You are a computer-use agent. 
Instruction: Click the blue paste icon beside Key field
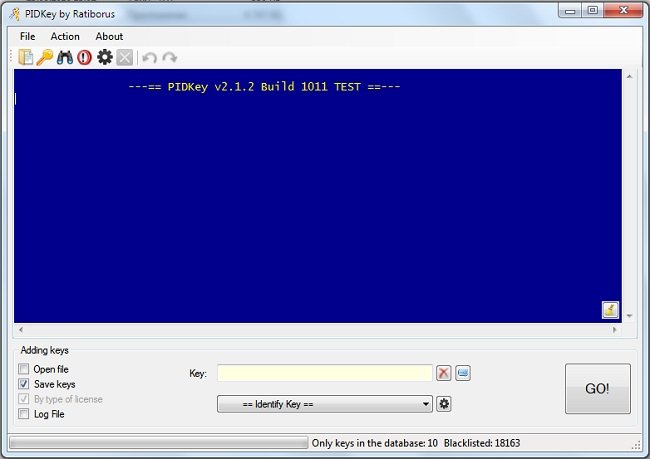point(463,373)
